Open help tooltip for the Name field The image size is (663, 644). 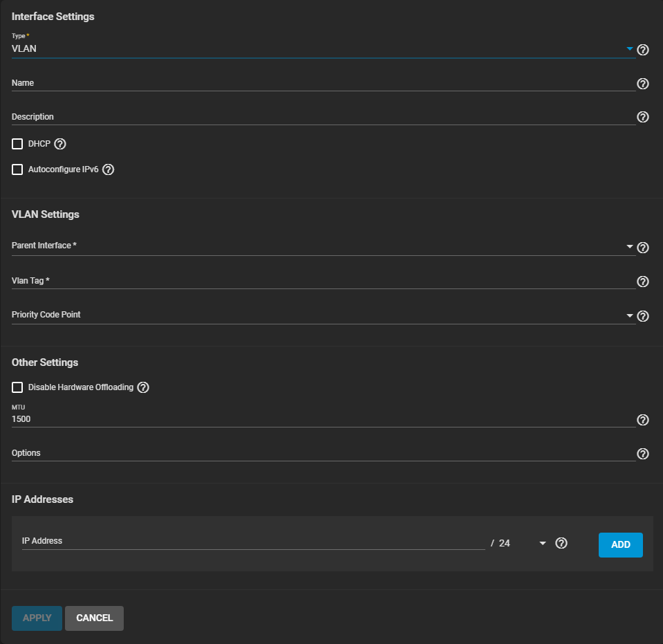(642, 84)
